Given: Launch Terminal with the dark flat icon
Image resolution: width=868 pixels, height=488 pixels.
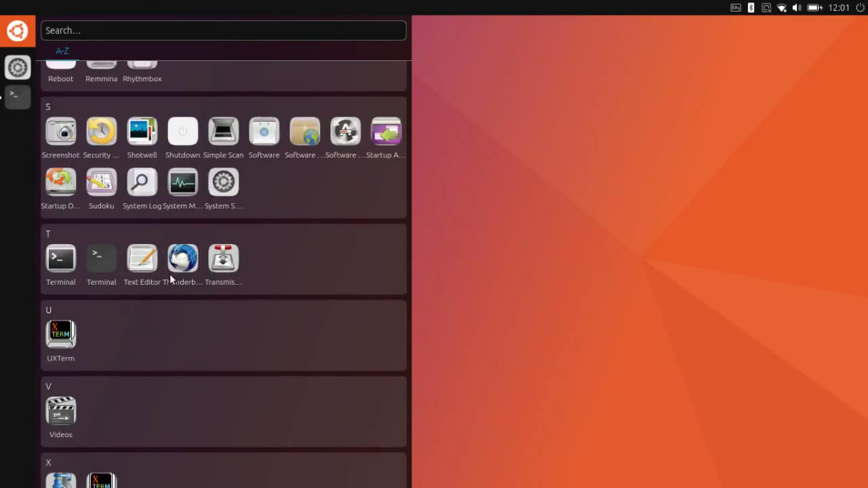Looking at the screenshot, I should pyautogui.click(x=101, y=258).
